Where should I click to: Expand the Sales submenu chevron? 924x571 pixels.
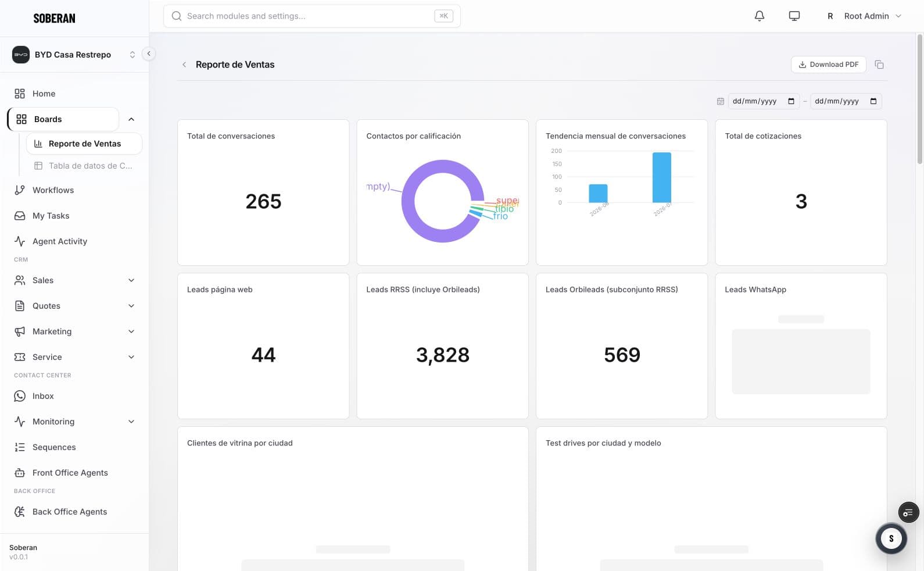[x=131, y=280]
